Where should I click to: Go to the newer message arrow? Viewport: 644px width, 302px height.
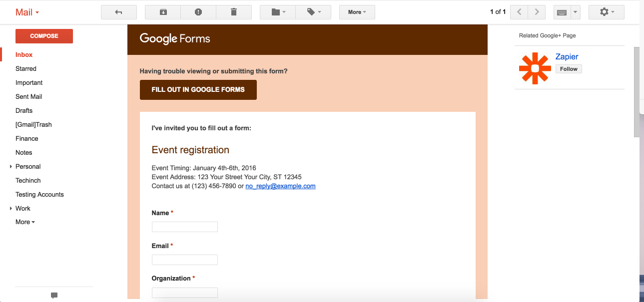click(x=519, y=12)
